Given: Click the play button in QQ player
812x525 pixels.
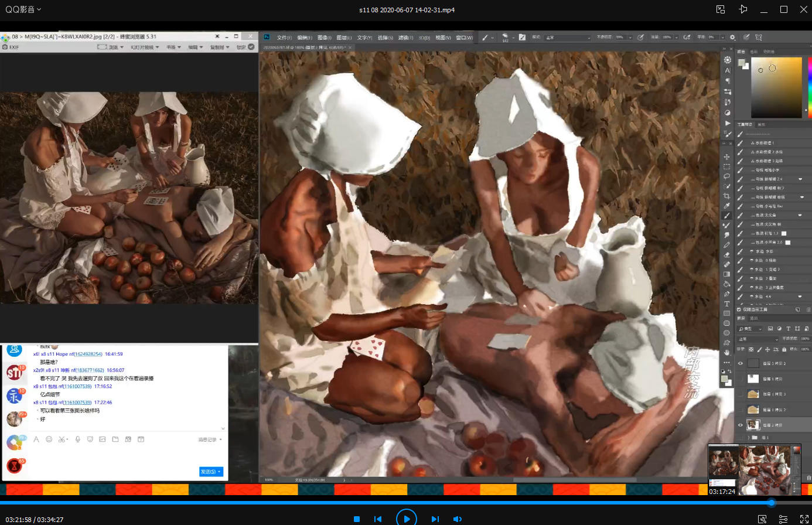Looking at the screenshot, I should click(x=407, y=519).
